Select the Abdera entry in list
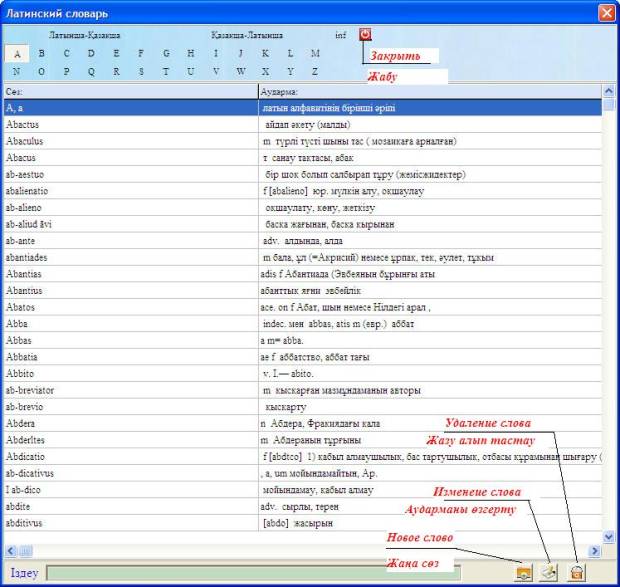620x587 pixels. click(130, 424)
